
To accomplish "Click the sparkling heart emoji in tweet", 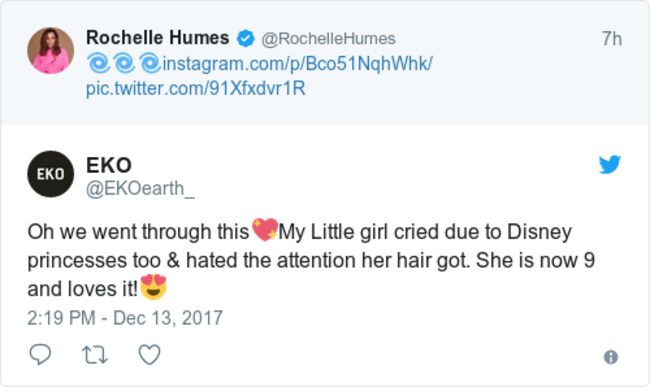I will (x=264, y=230).
